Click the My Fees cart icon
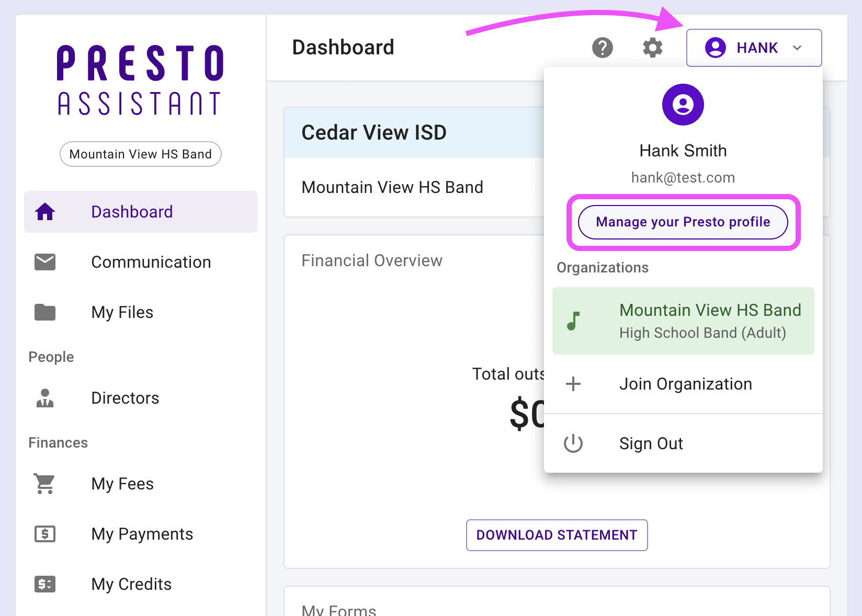The image size is (862, 616). click(x=45, y=484)
